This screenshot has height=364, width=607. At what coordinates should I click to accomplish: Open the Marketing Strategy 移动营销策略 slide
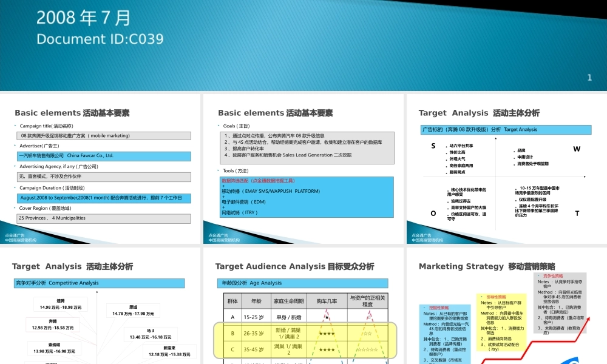(x=507, y=306)
